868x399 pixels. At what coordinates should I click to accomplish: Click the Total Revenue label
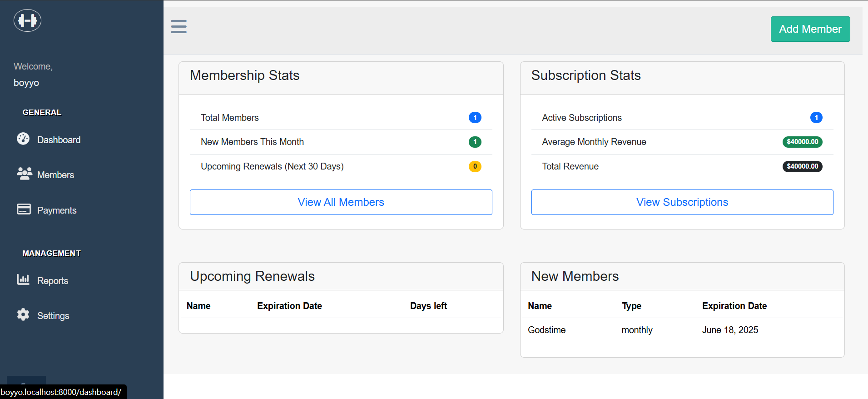[x=570, y=166]
